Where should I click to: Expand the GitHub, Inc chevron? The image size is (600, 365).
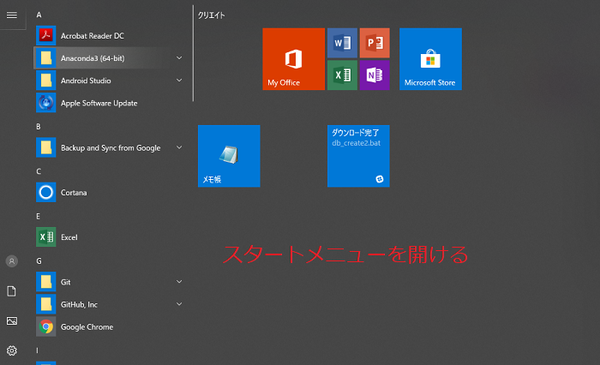click(179, 304)
